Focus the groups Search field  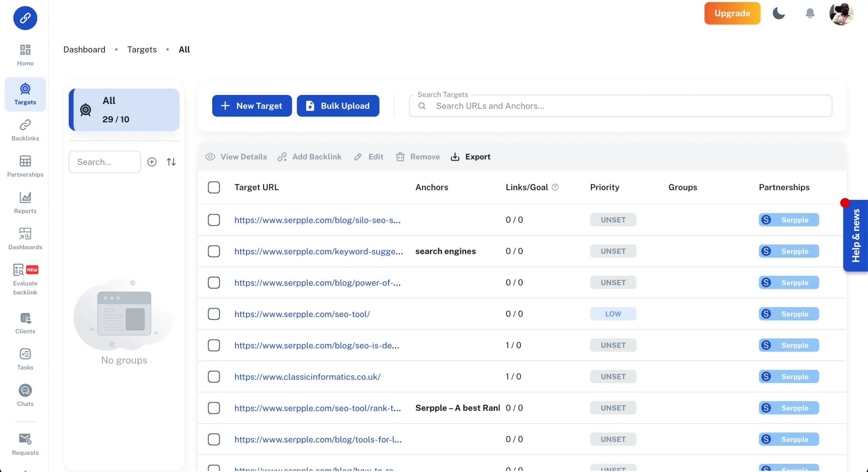pos(105,162)
